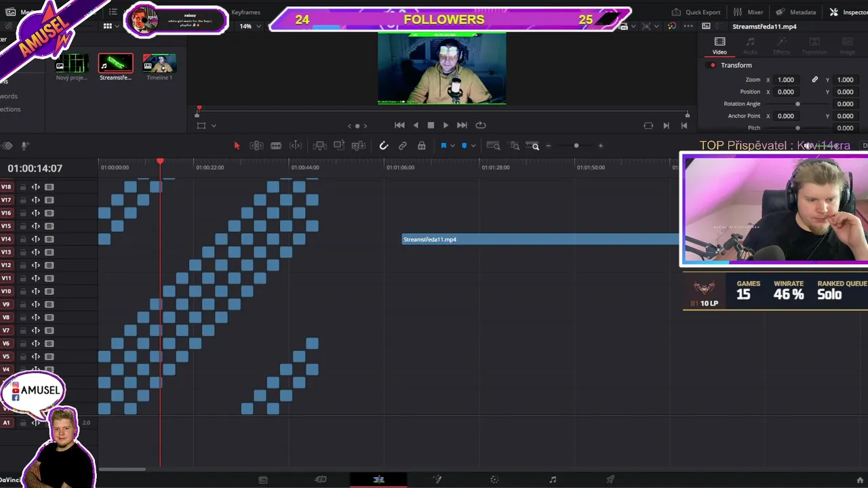Open the viewer zoom 14% dropdown
The width and height of the screenshot is (868, 488).
(x=250, y=26)
